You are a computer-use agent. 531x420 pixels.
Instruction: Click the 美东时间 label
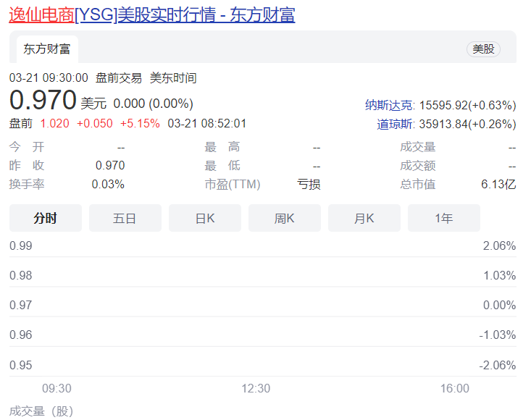[173, 77]
